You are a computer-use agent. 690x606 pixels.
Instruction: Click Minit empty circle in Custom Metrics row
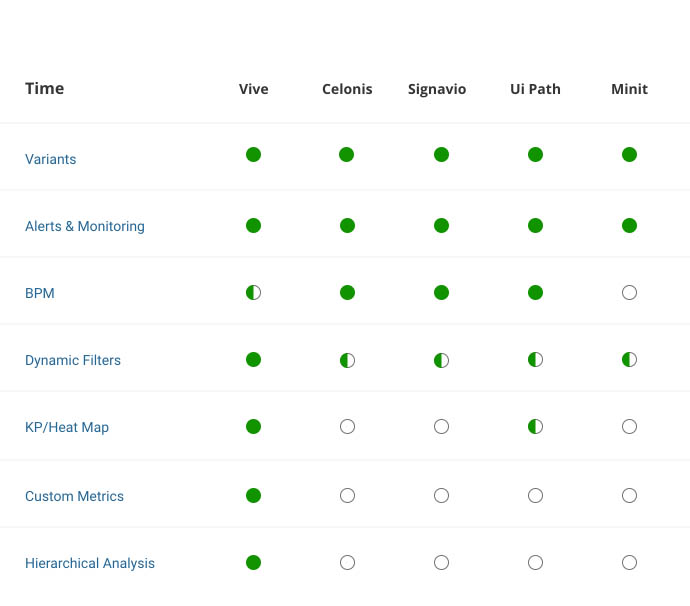point(629,496)
